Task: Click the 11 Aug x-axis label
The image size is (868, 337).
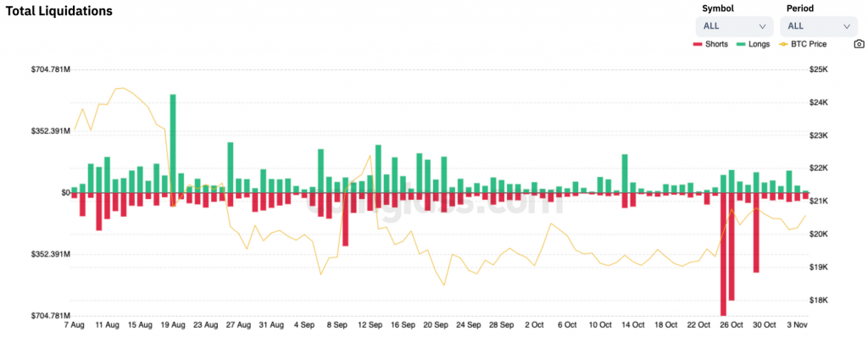Action: (108, 325)
